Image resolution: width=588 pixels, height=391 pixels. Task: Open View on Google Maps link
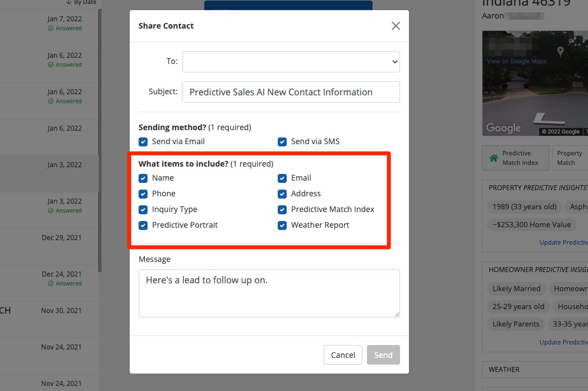click(x=516, y=61)
